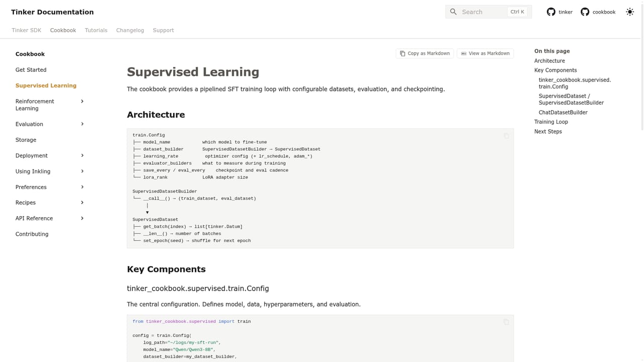Copy the Architecture code block
The image size is (644, 362).
tap(506, 136)
